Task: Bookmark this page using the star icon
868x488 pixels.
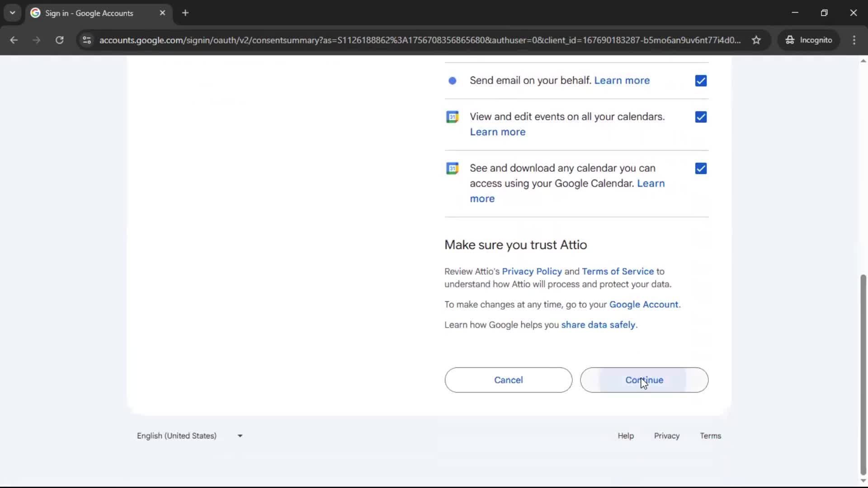Action: 756,40
